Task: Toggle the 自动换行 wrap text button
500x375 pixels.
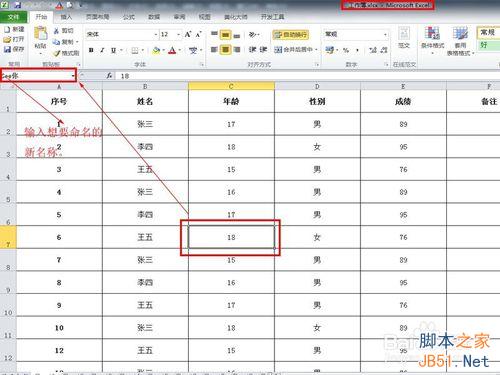Action: pos(290,35)
